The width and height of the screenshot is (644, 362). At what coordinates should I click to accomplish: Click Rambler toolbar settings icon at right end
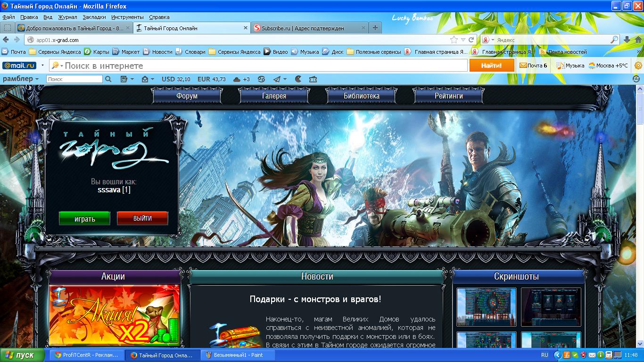(x=636, y=79)
